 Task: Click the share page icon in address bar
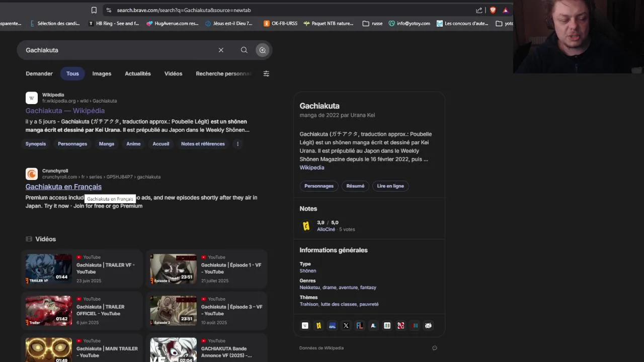pos(479,10)
